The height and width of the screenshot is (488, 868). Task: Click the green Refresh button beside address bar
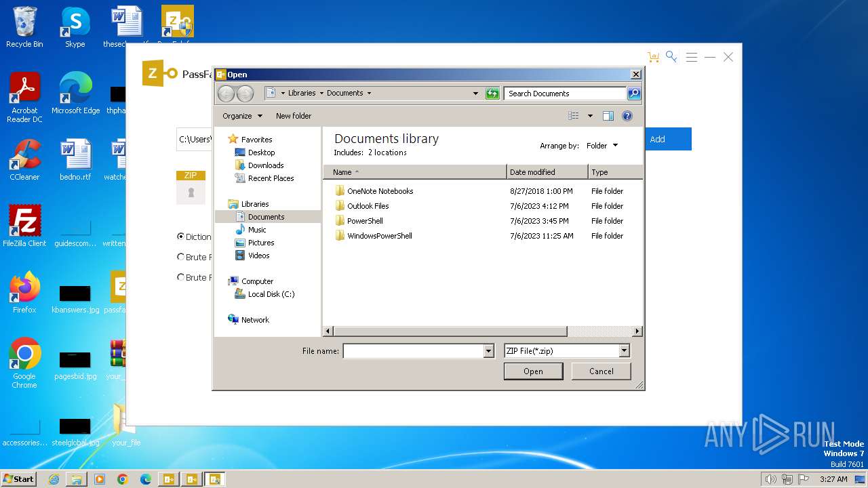coord(493,94)
